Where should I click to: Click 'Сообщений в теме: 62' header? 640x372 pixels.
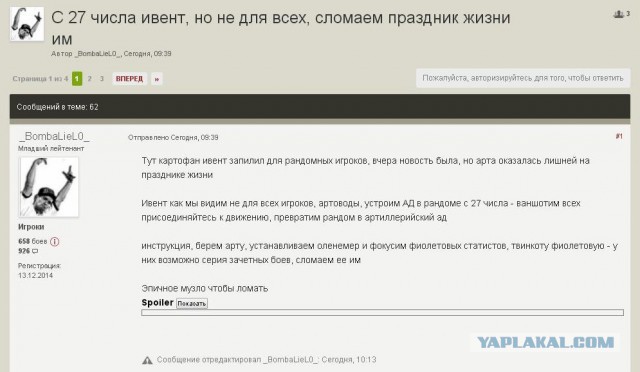[x=58, y=107]
